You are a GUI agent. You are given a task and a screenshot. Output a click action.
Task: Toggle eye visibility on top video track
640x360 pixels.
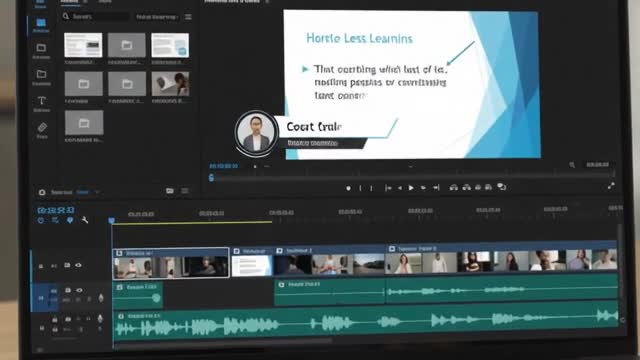tap(78, 265)
